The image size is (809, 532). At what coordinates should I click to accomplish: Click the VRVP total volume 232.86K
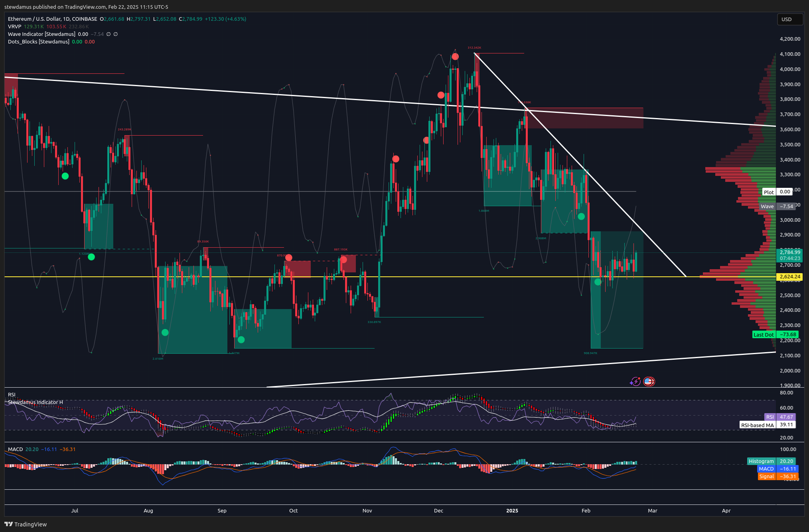point(79,26)
